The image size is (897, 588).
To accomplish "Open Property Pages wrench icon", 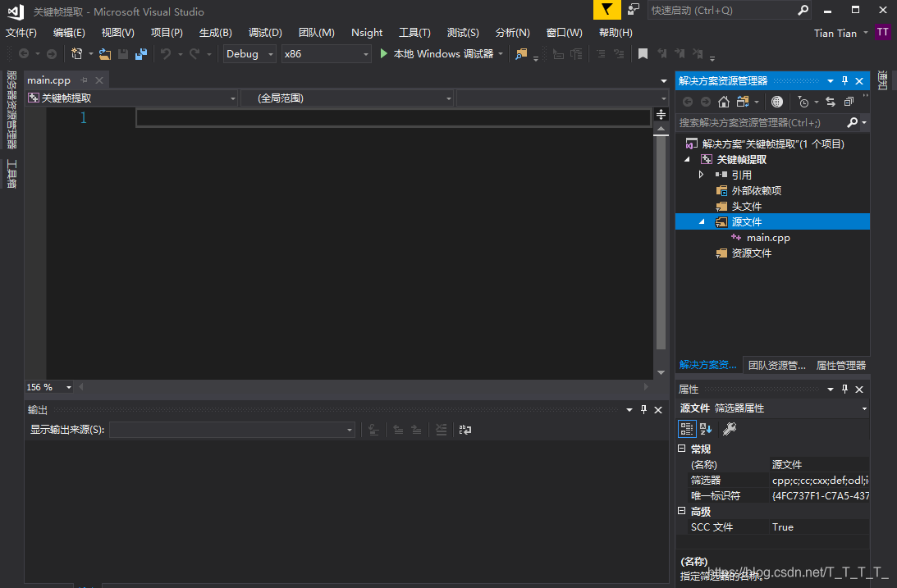I will point(730,429).
